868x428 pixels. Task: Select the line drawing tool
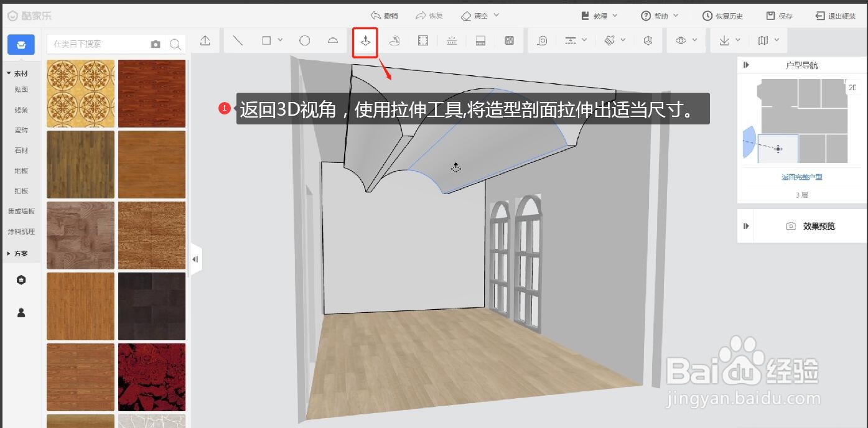[238, 40]
